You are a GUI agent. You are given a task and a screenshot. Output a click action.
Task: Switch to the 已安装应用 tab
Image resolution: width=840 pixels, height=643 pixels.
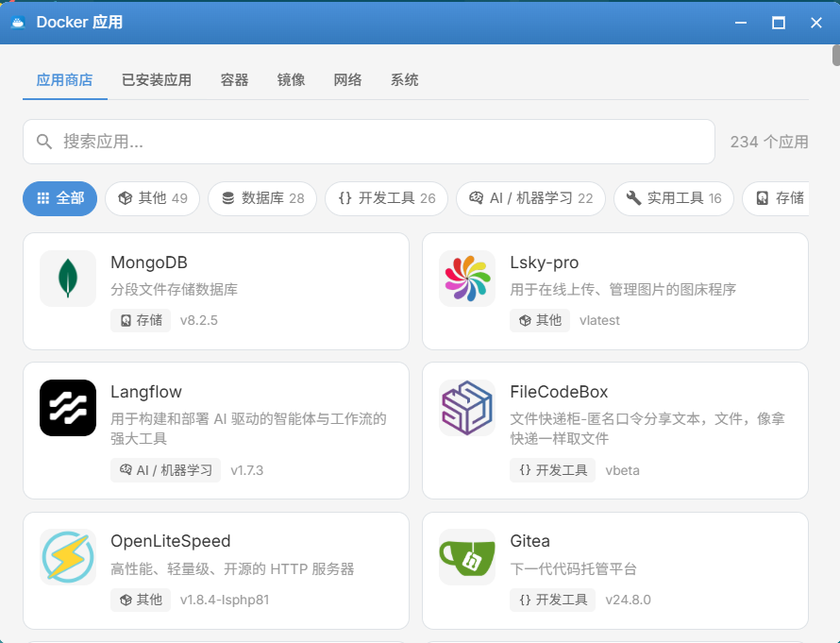coord(156,80)
